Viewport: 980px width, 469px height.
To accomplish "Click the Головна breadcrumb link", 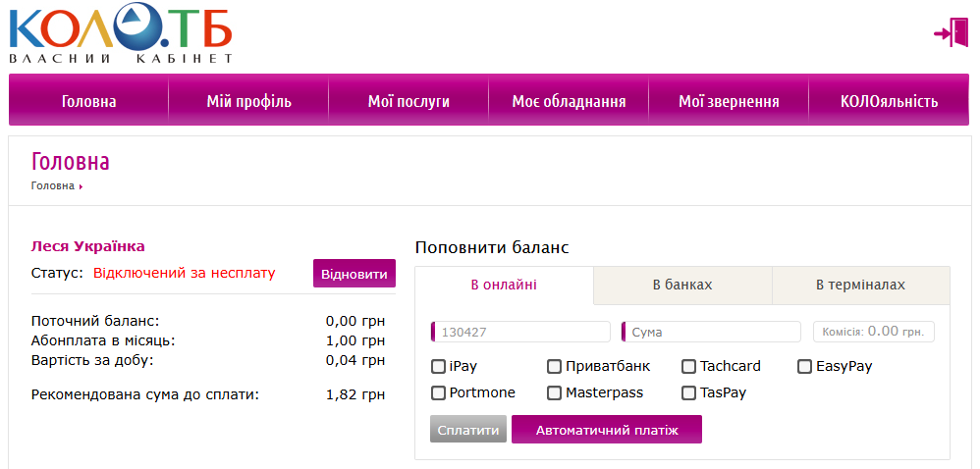I will coord(53,185).
